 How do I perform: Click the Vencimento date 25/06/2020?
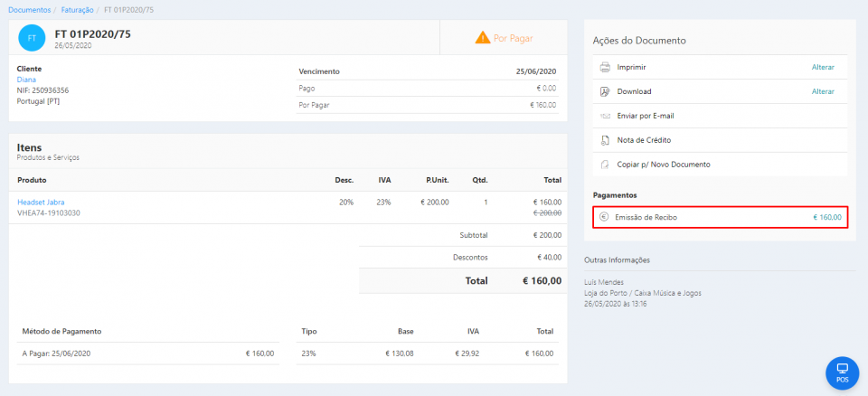tap(536, 71)
